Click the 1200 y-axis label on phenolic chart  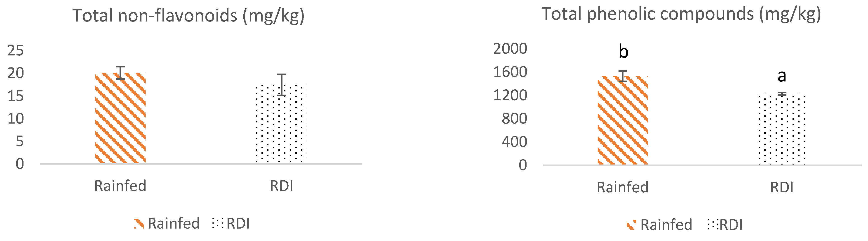click(510, 95)
